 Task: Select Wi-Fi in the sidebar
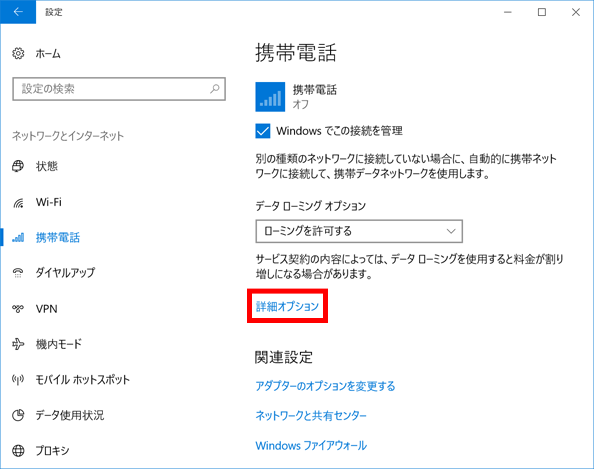(x=48, y=202)
